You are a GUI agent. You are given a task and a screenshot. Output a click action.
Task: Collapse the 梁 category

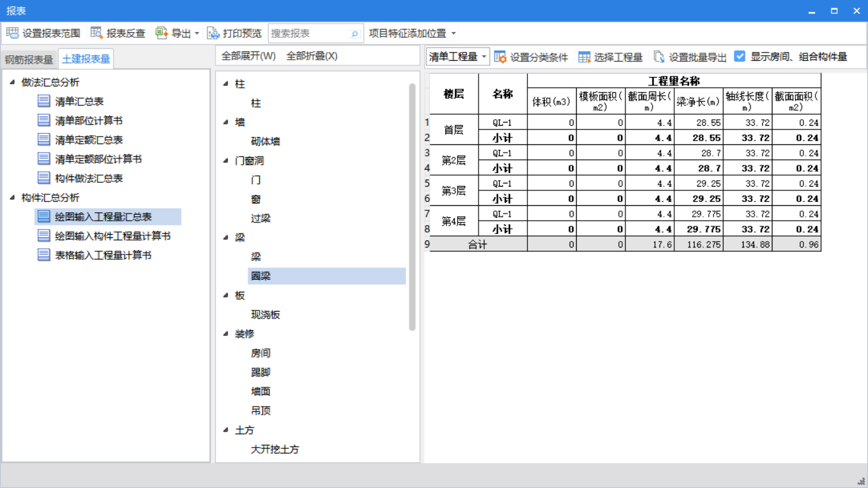point(226,237)
